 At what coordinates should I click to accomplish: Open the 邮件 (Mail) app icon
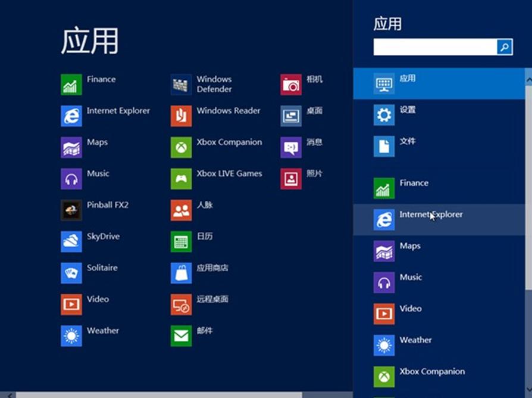click(x=181, y=336)
